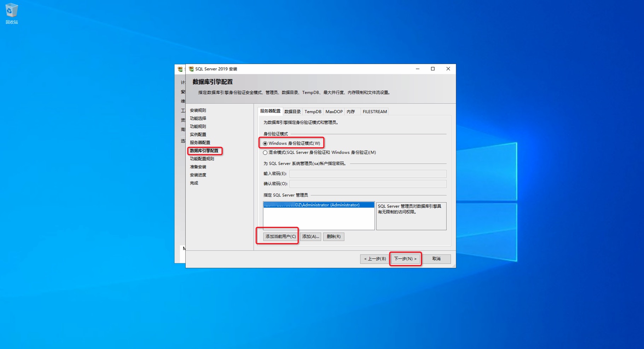Click 服务器配置 step in sidebar
The width and height of the screenshot is (644, 349).
click(200, 143)
